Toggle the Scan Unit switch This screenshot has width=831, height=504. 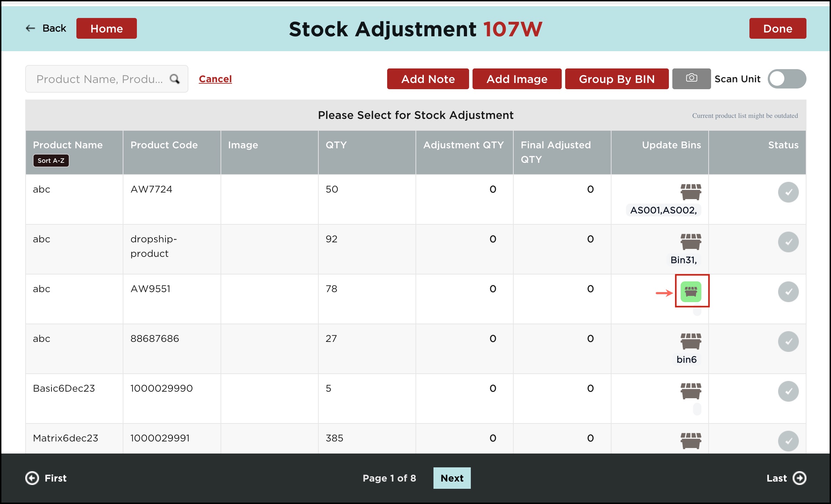(787, 79)
